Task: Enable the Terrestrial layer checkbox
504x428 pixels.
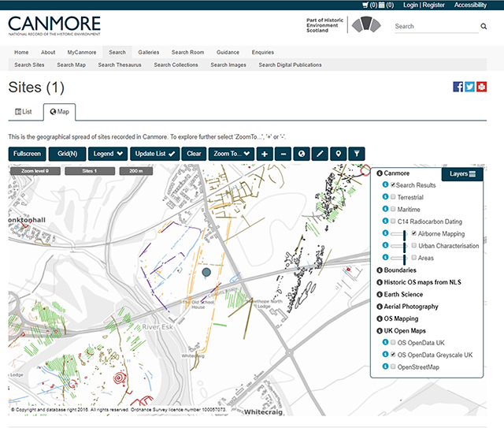Action: pyautogui.click(x=394, y=197)
